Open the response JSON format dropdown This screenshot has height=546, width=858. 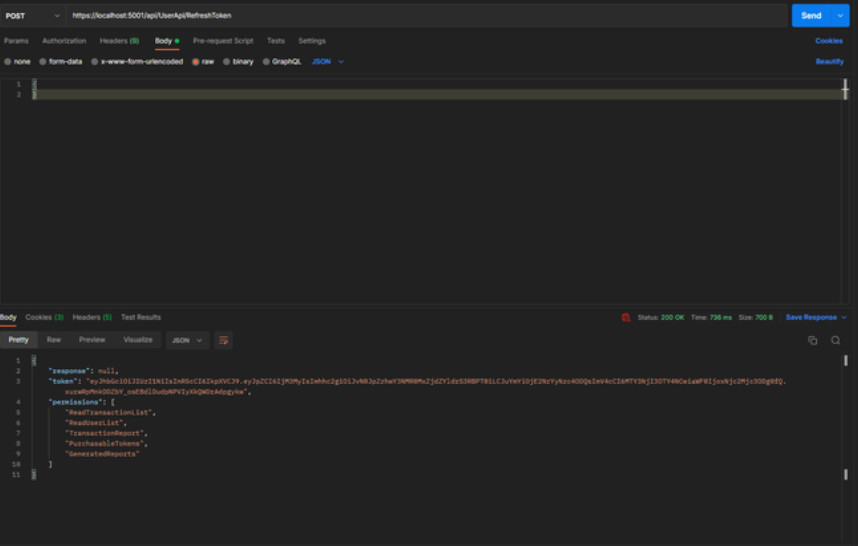tap(187, 340)
